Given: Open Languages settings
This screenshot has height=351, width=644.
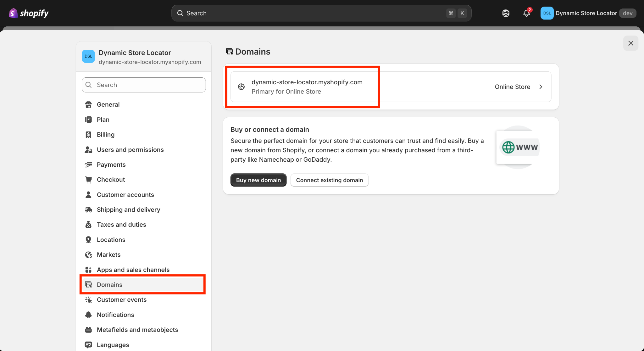Looking at the screenshot, I should coord(143,345).
